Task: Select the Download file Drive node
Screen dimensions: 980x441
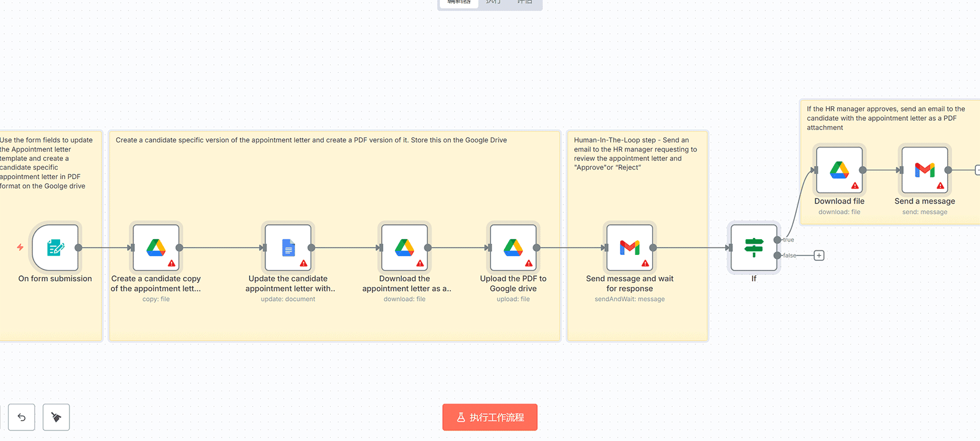Action: click(x=839, y=170)
